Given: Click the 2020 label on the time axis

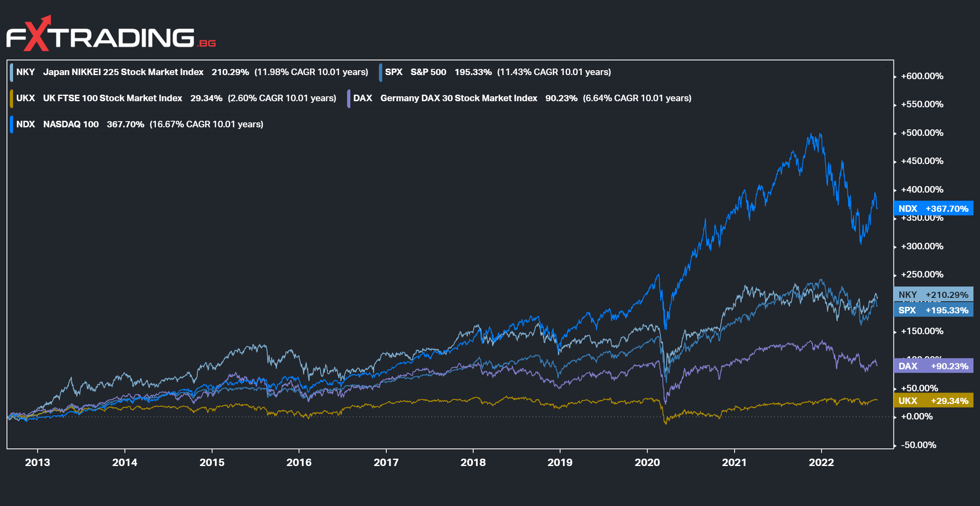Looking at the screenshot, I should 647,462.
